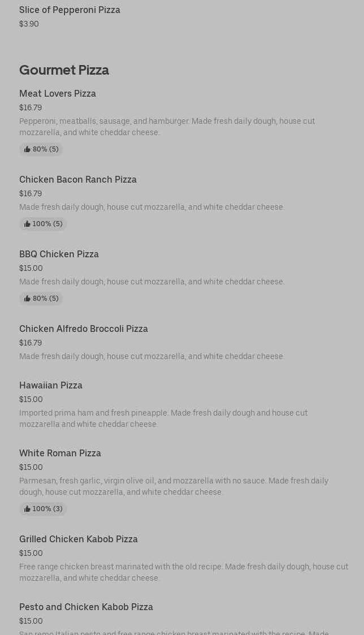The width and height of the screenshot is (364, 635).
Task: Choose BBQ Chicken Pizza from the menu
Action: [x=59, y=254]
